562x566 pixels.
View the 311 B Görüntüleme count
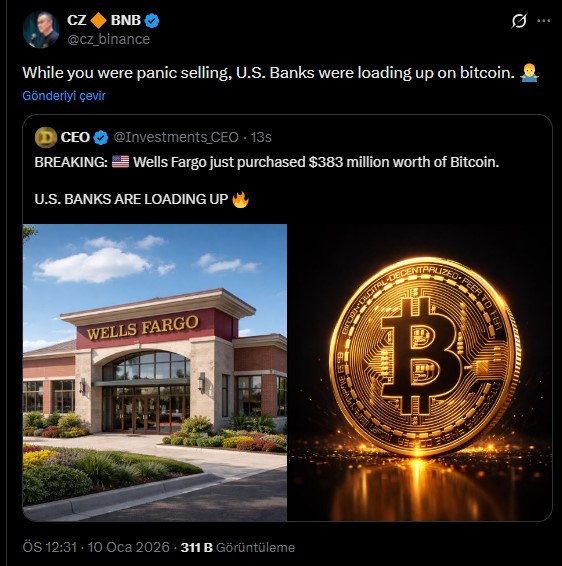click(238, 547)
